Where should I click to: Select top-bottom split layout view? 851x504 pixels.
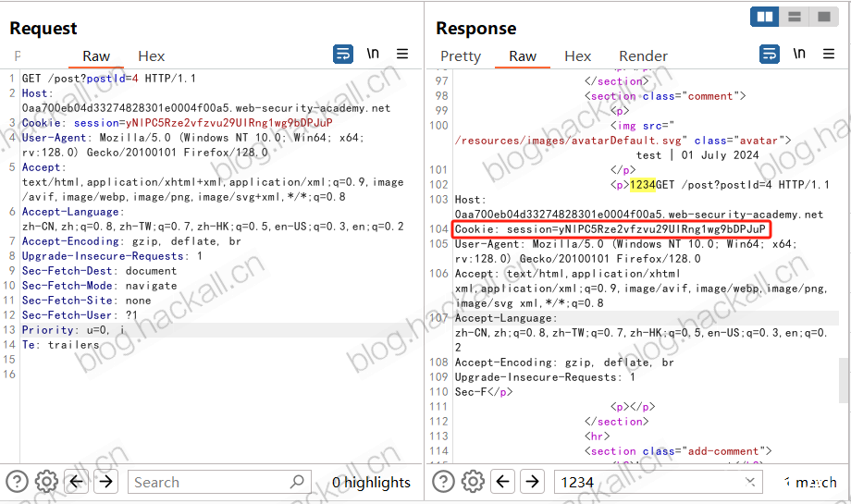pyautogui.click(x=795, y=17)
